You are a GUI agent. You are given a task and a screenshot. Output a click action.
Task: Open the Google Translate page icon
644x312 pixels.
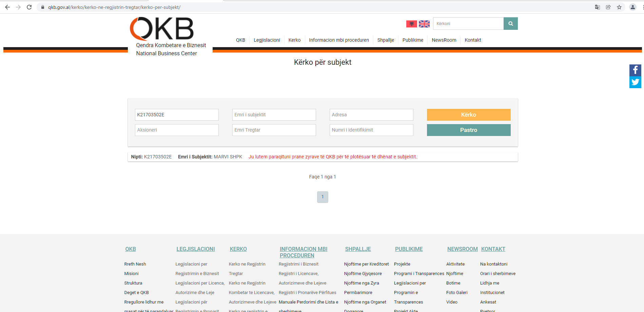coord(598,7)
